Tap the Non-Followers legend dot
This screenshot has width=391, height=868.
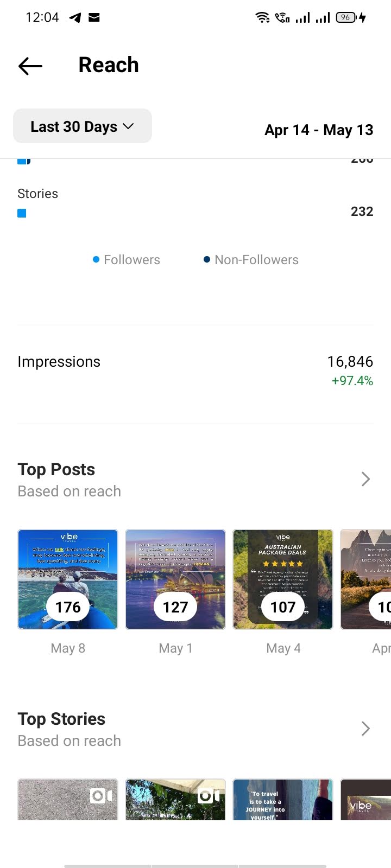click(207, 260)
